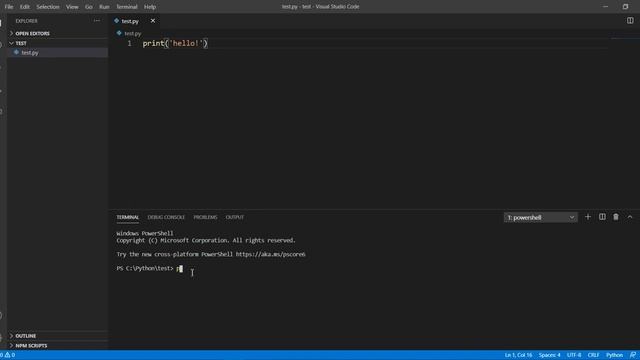
Task: Click 'Ln 1, Col 16' in status bar
Action: point(518,355)
